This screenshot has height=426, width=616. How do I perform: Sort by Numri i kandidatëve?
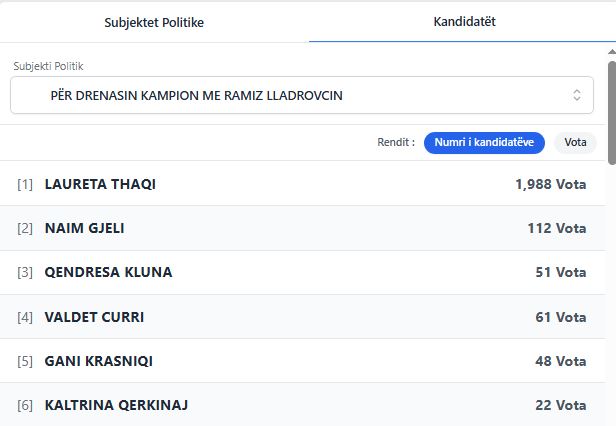[484, 143]
